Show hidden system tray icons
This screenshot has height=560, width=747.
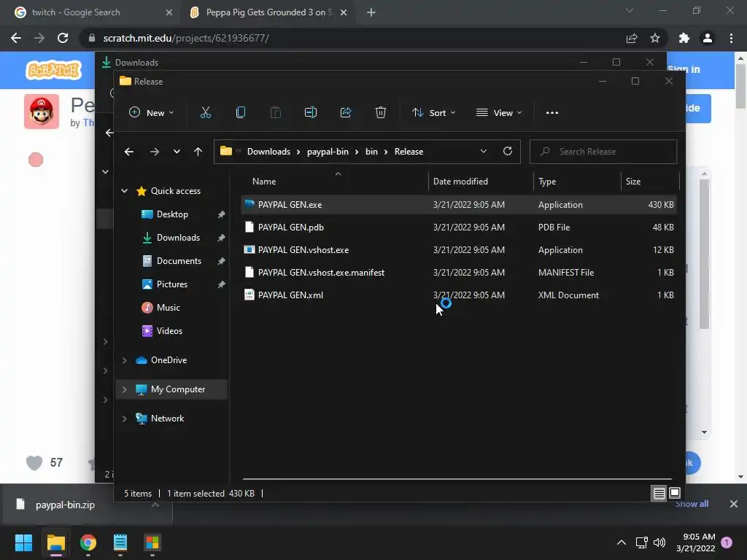click(x=622, y=542)
